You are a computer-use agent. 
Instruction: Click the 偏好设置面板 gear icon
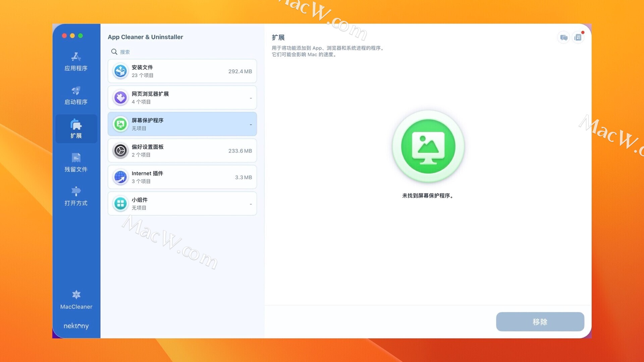click(120, 150)
